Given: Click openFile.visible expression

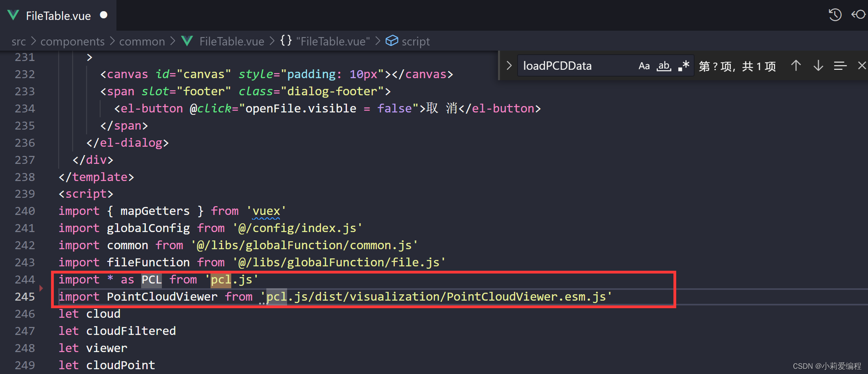Looking at the screenshot, I should [301, 108].
